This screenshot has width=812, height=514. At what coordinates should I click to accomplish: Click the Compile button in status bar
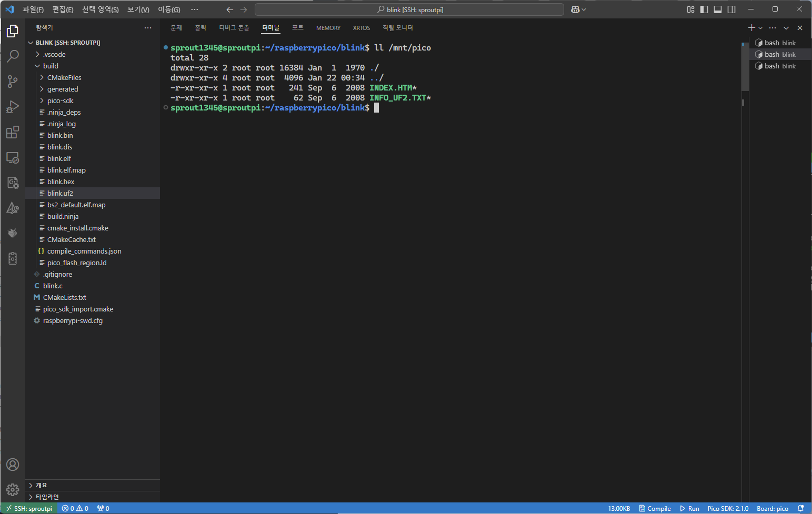pyautogui.click(x=655, y=508)
